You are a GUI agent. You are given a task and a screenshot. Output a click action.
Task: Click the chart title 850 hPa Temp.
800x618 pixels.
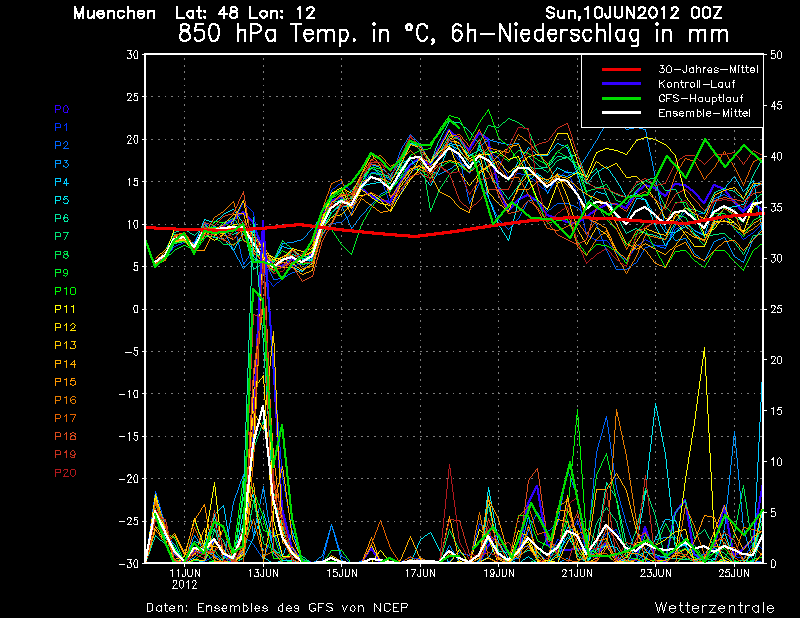453,34
